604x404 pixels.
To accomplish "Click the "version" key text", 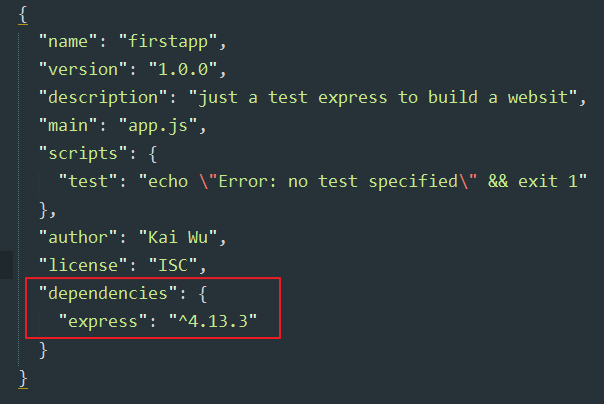I will (83, 70).
